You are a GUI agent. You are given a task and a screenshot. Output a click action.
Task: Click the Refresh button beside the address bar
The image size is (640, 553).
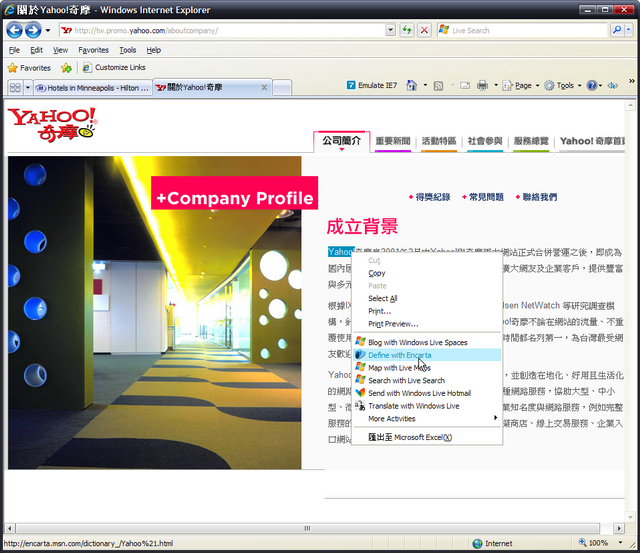pyautogui.click(x=407, y=30)
